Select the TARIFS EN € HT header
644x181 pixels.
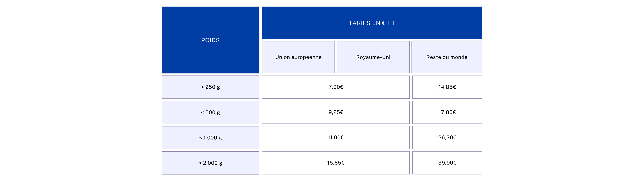372,23
